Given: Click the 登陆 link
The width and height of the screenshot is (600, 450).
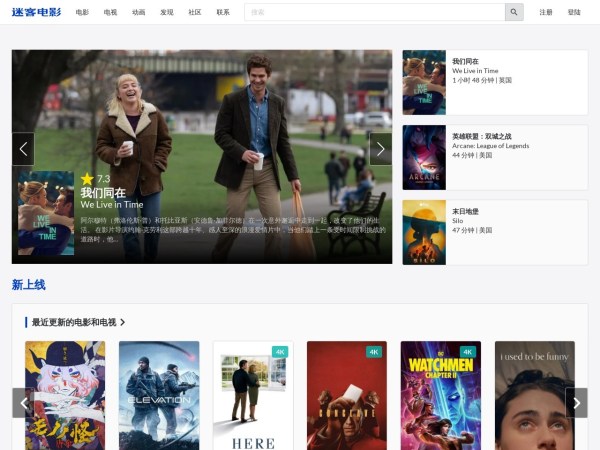Looking at the screenshot, I should click(573, 12).
